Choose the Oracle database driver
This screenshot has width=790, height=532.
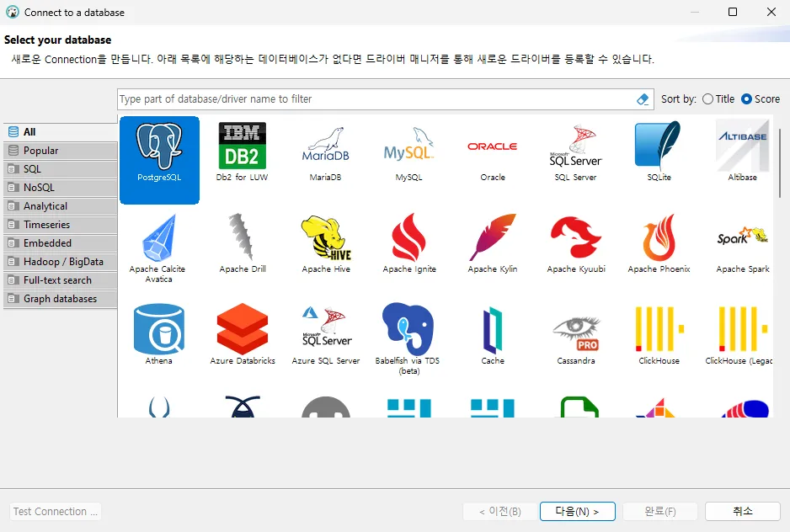point(492,152)
